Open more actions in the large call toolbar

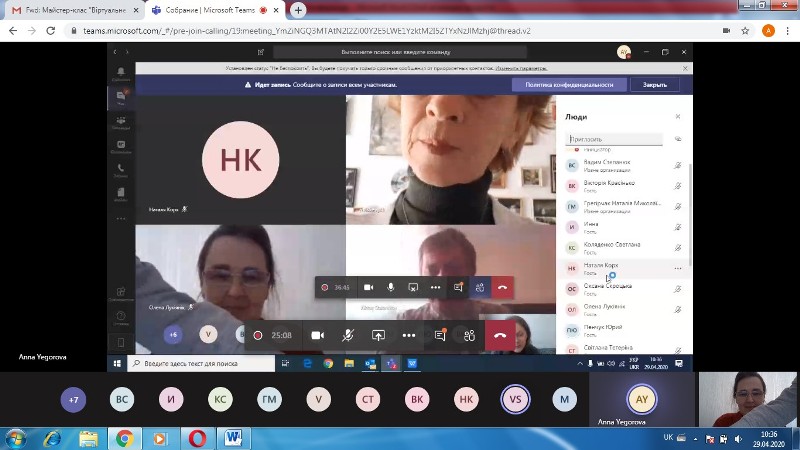[x=408, y=335]
